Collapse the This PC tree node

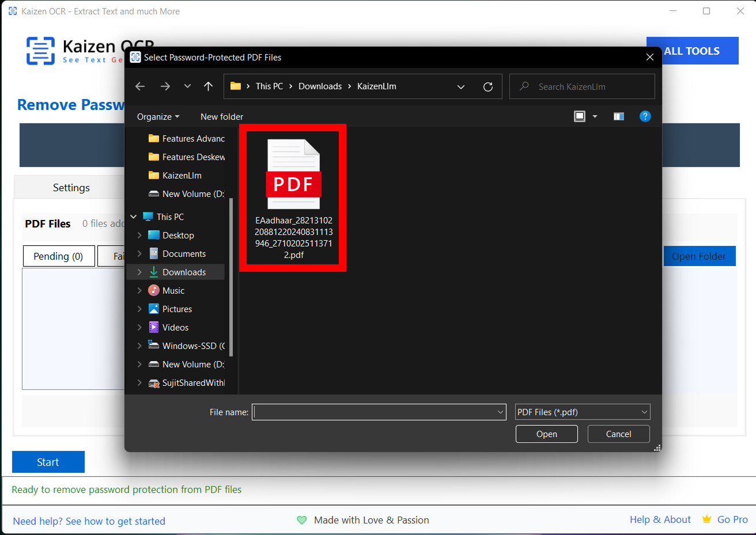click(x=134, y=217)
